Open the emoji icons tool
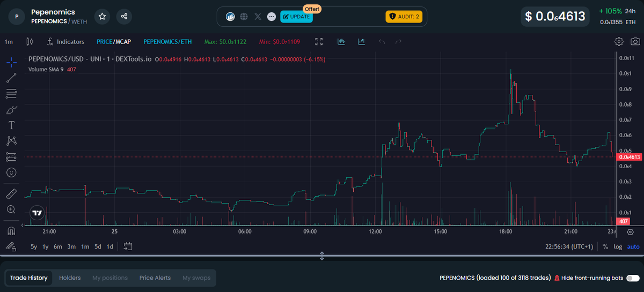This screenshot has height=292, width=644. 11,173
